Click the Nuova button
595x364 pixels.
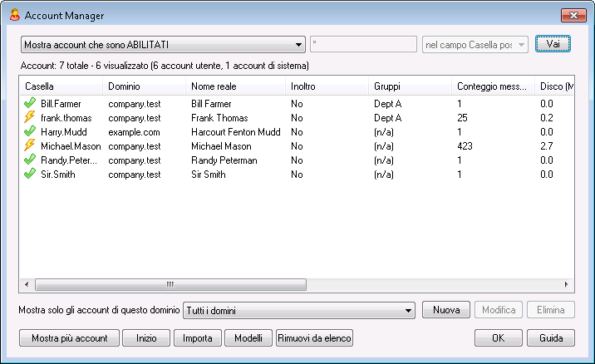click(x=446, y=310)
